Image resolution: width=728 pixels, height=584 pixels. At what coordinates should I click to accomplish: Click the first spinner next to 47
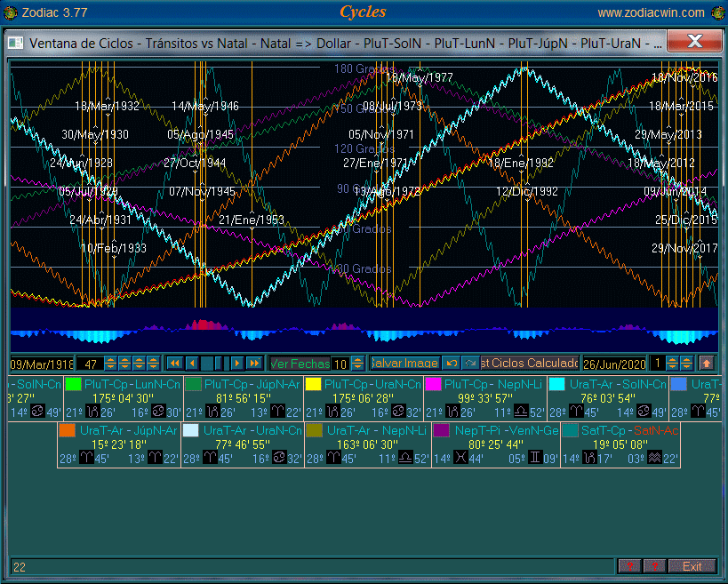(110, 364)
